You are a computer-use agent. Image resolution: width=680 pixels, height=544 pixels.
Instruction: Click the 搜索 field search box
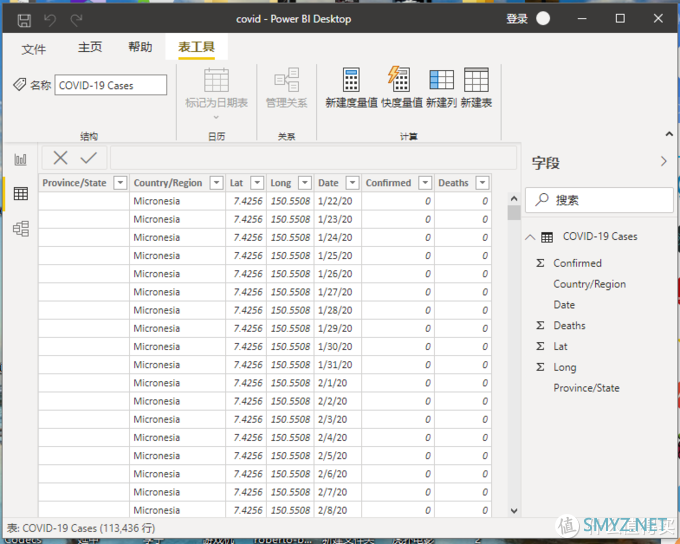coord(599,200)
